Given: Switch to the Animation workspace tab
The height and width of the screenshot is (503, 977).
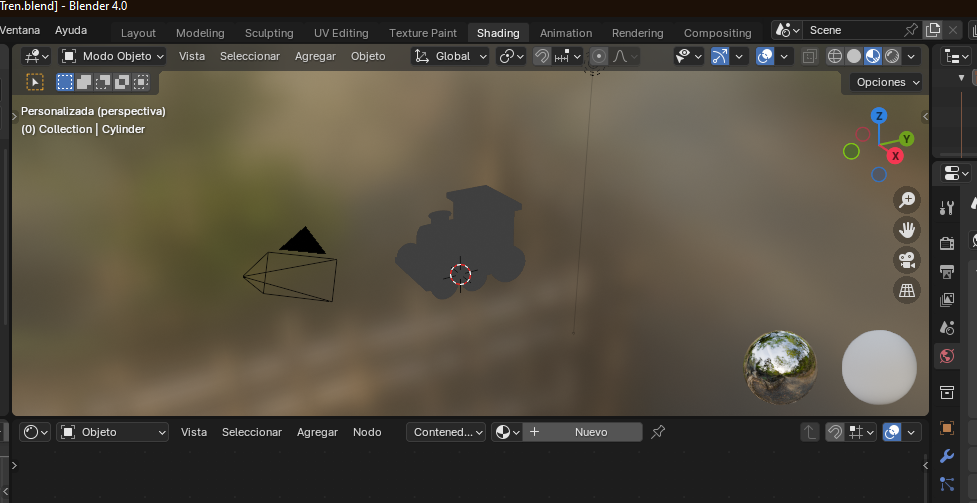Looking at the screenshot, I should [x=566, y=33].
